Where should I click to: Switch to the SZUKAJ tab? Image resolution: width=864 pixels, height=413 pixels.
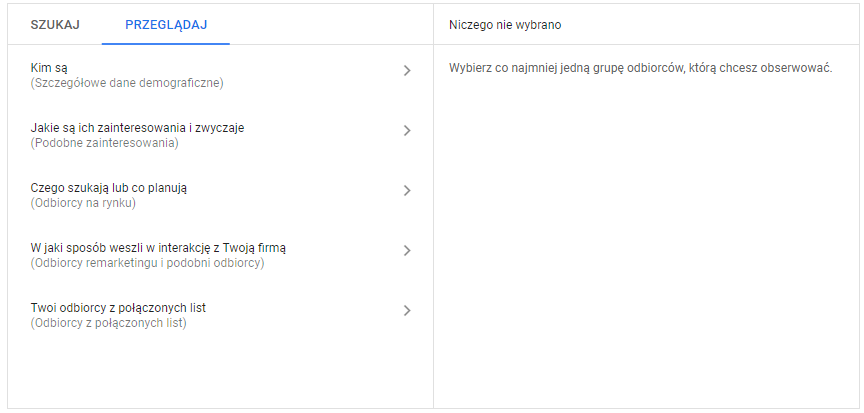pyautogui.click(x=55, y=25)
